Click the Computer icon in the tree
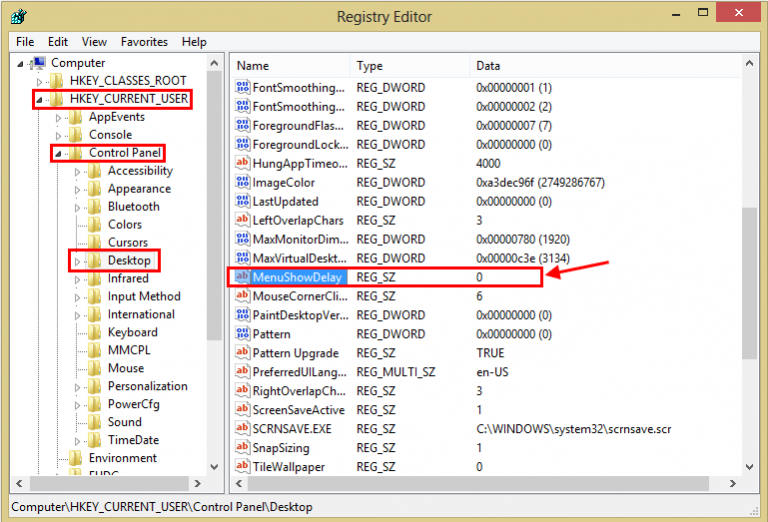 click(39, 63)
